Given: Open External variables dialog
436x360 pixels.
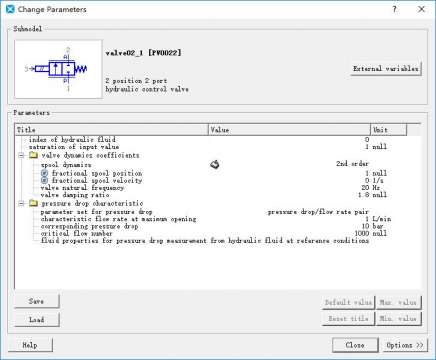Looking at the screenshot, I should point(386,69).
